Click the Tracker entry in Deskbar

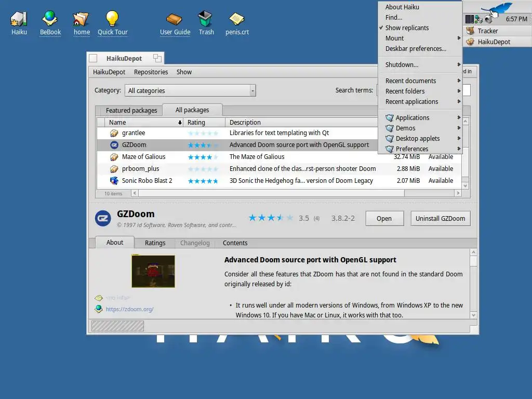(497, 31)
